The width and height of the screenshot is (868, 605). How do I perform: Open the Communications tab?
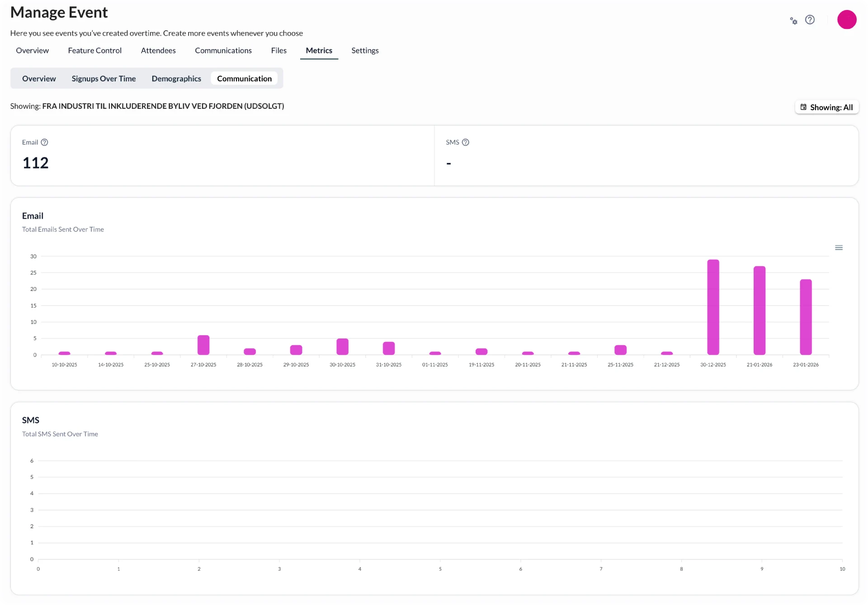(223, 51)
